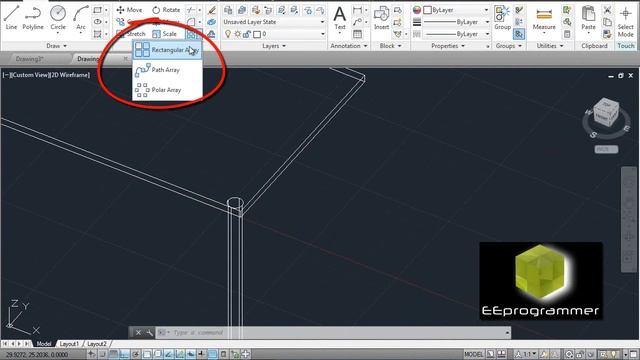Select the Rectangle draw icon
Screen dimensions: 640x360
coord(97,10)
